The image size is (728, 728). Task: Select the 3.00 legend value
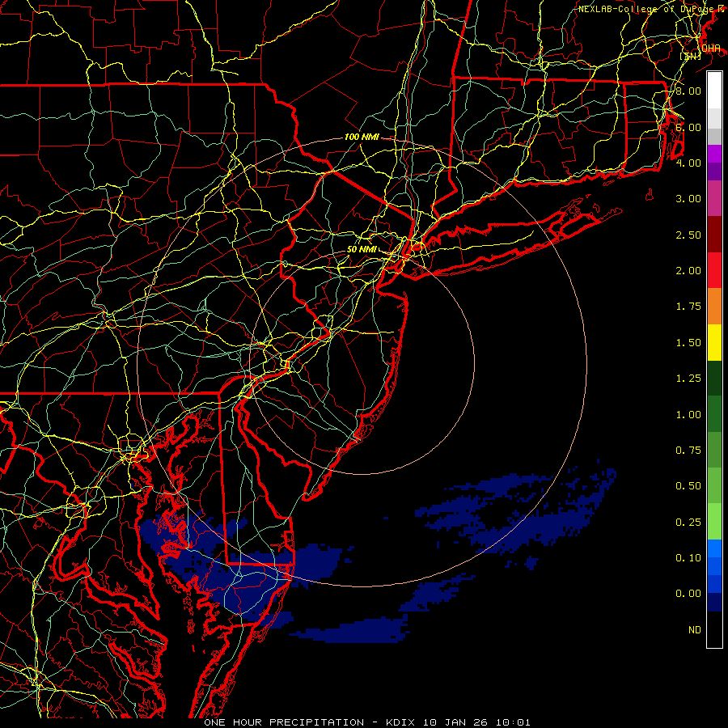click(688, 199)
